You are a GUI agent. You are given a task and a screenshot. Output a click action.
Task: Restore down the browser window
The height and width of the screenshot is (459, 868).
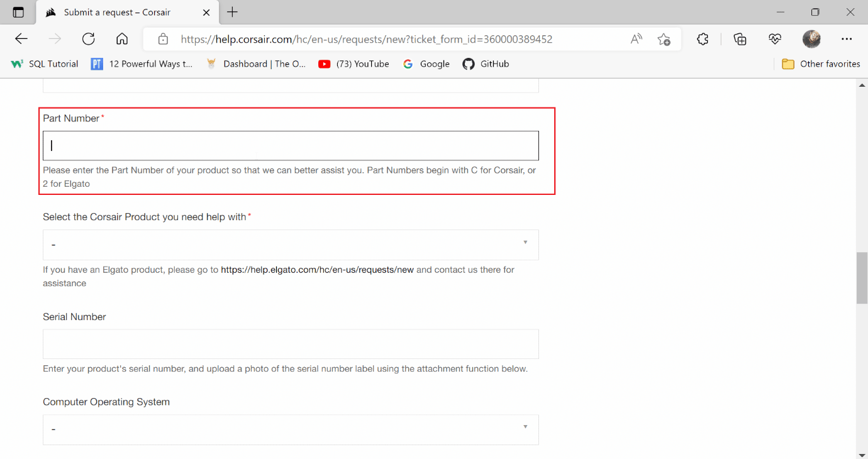pyautogui.click(x=815, y=13)
